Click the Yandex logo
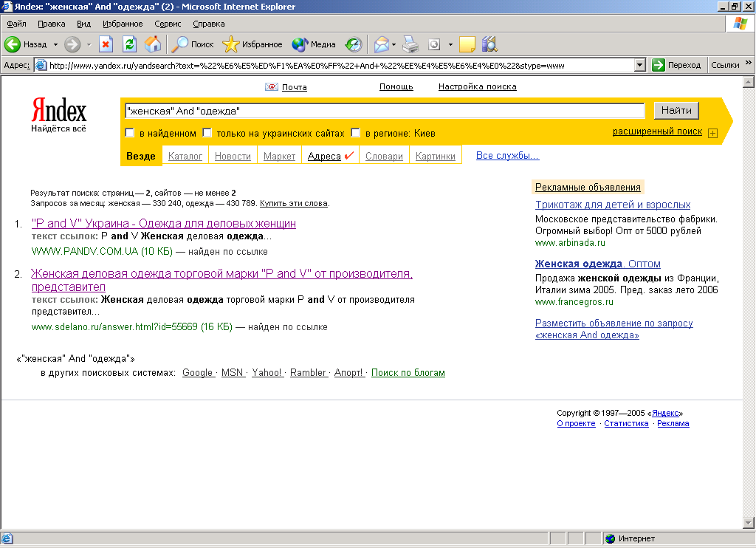The height and width of the screenshot is (548, 756). pyautogui.click(x=58, y=114)
